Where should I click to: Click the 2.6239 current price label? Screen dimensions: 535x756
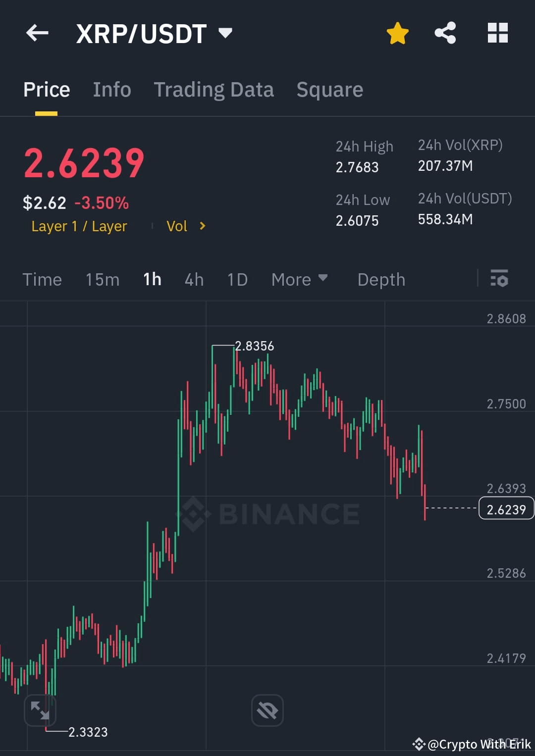506,508
